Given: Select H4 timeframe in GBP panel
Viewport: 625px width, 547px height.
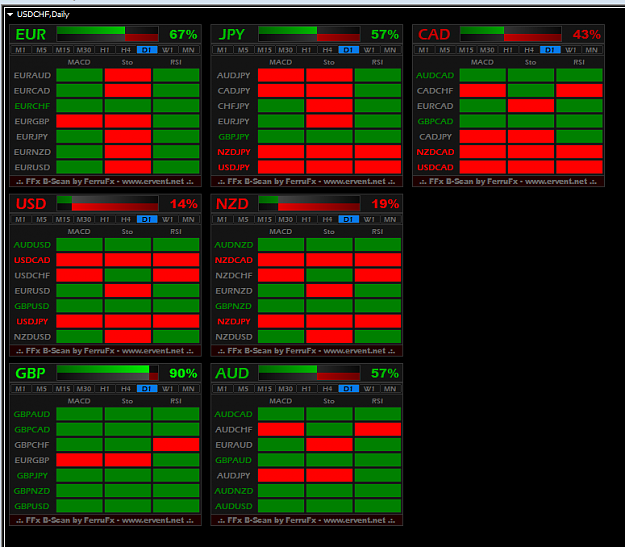Looking at the screenshot, I should [x=126, y=389].
